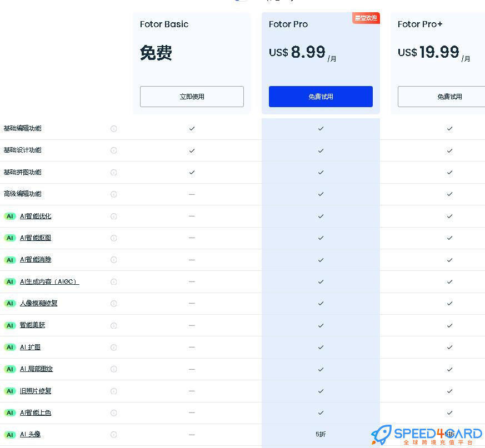The width and height of the screenshot is (485, 448).
Task: Click the 基础编辑功能 row label
Action: (x=22, y=128)
